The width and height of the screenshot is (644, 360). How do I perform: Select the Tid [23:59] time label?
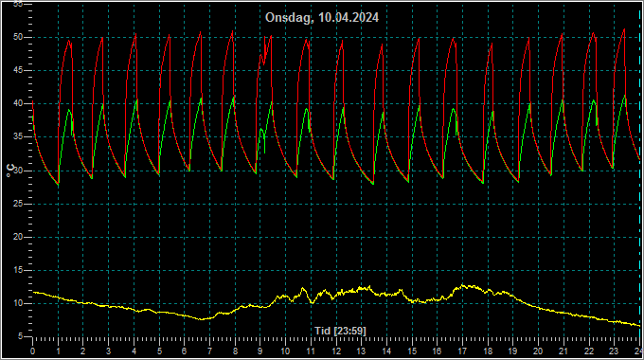340,331
